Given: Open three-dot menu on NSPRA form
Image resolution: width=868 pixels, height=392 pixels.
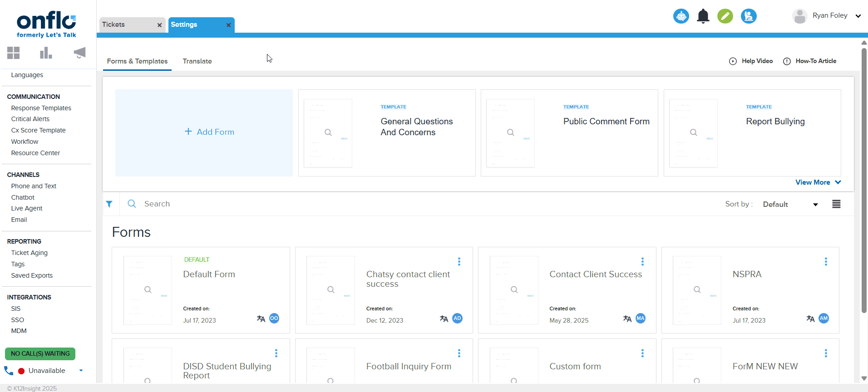Looking at the screenshot, I should [826, 262].
